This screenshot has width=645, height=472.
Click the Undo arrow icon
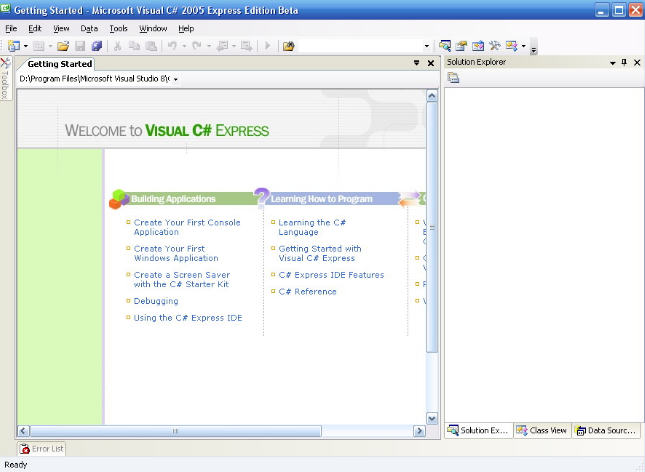pyautogui.click(x=172, y=46)
